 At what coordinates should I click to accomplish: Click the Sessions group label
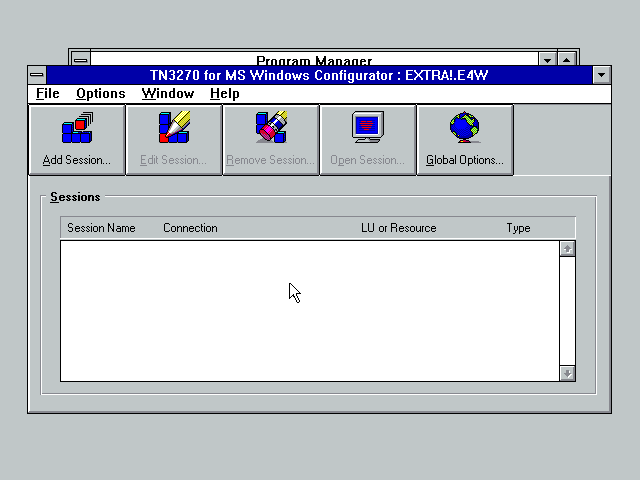point(75,197)
